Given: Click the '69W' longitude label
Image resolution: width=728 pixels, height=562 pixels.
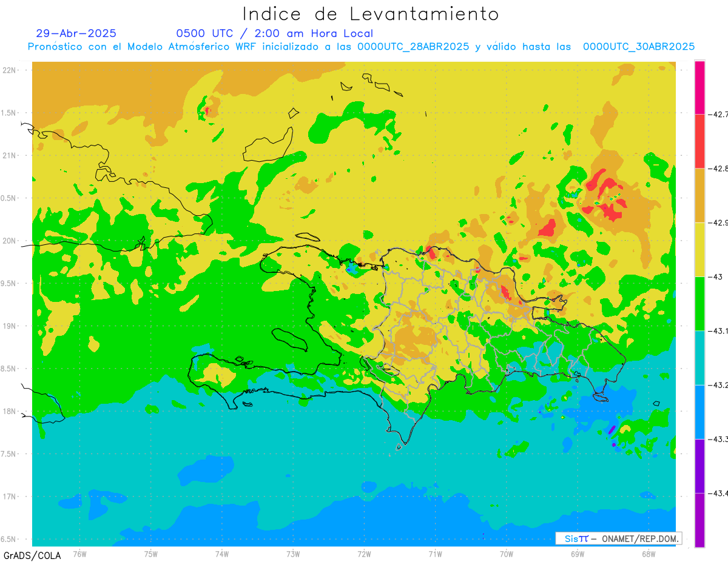Looking at the screenshot, I should (578, 554).
